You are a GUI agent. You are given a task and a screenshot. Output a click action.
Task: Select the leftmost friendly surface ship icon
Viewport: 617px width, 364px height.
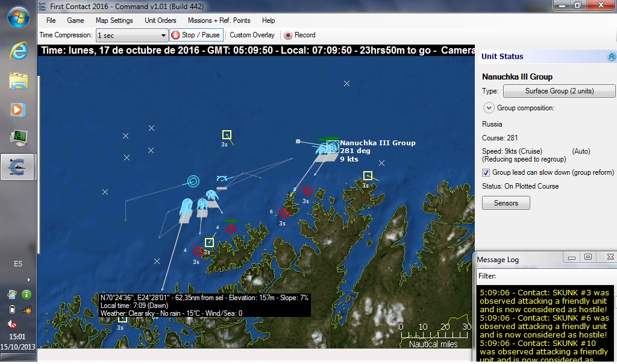pyautogui.click(x=186, y=208)
